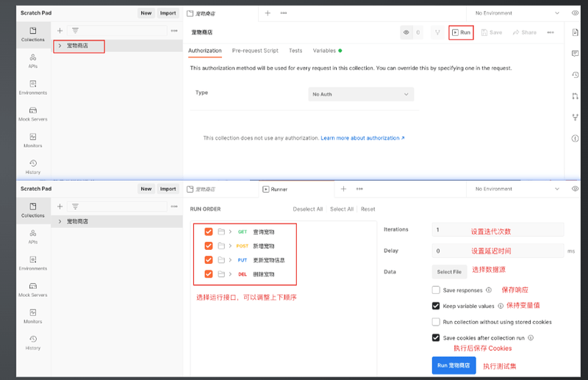Open Environments in the lower Runner window sidebar
The image size is (588, 380).
[33, 263]
